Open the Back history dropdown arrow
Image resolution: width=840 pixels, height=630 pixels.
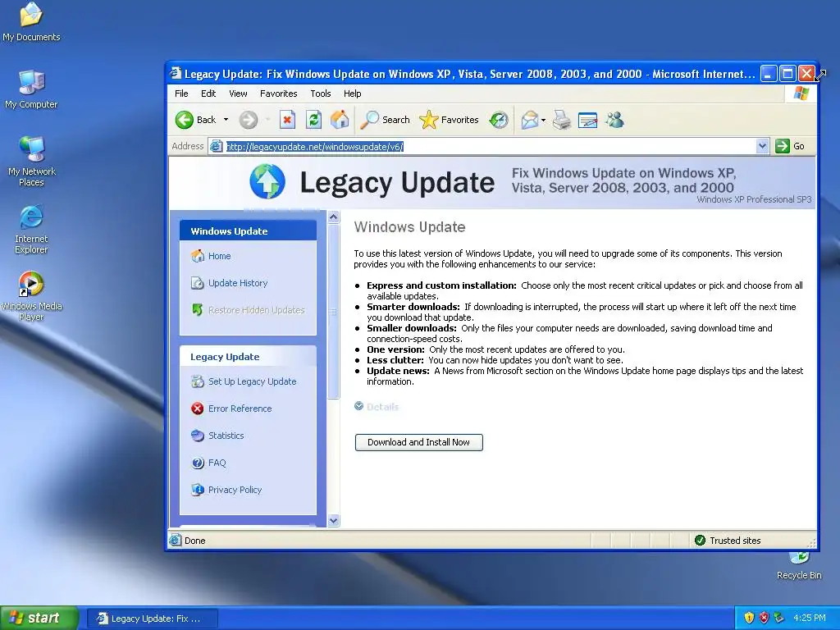pyautogui.click(x=226, y=120)
